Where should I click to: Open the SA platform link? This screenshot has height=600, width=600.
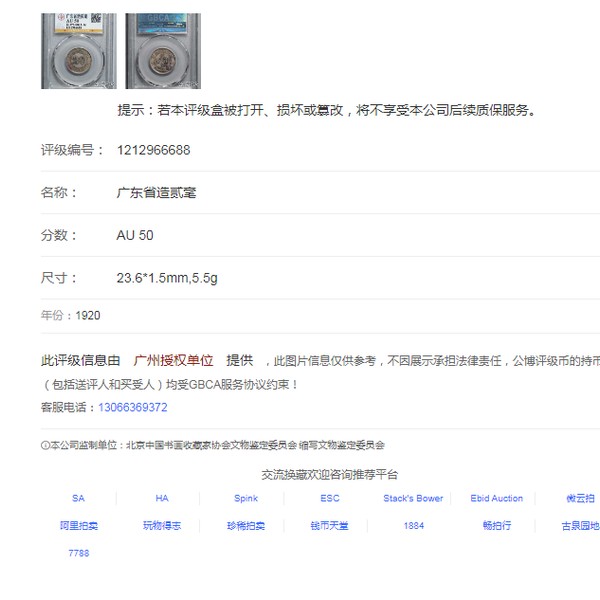[78, 498]
